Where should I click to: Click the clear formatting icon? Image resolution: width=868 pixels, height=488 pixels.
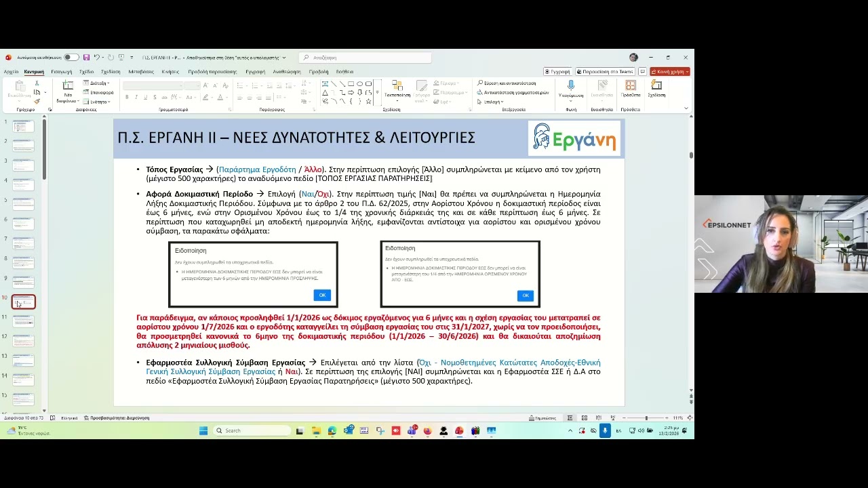point(224,85)
